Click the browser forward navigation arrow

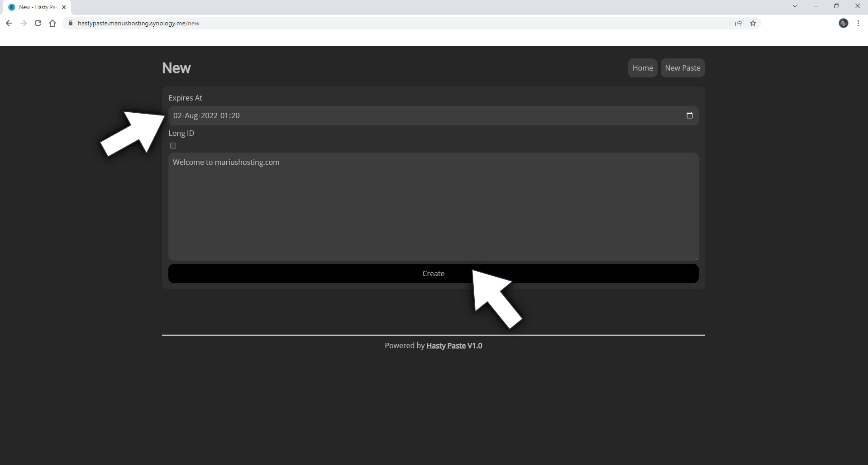point(24,23)
